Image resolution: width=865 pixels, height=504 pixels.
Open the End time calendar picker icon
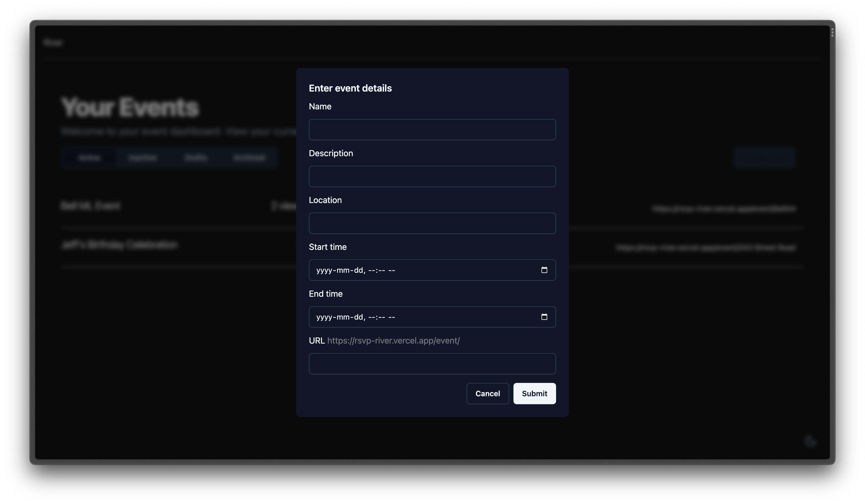[x=544, y=317]
